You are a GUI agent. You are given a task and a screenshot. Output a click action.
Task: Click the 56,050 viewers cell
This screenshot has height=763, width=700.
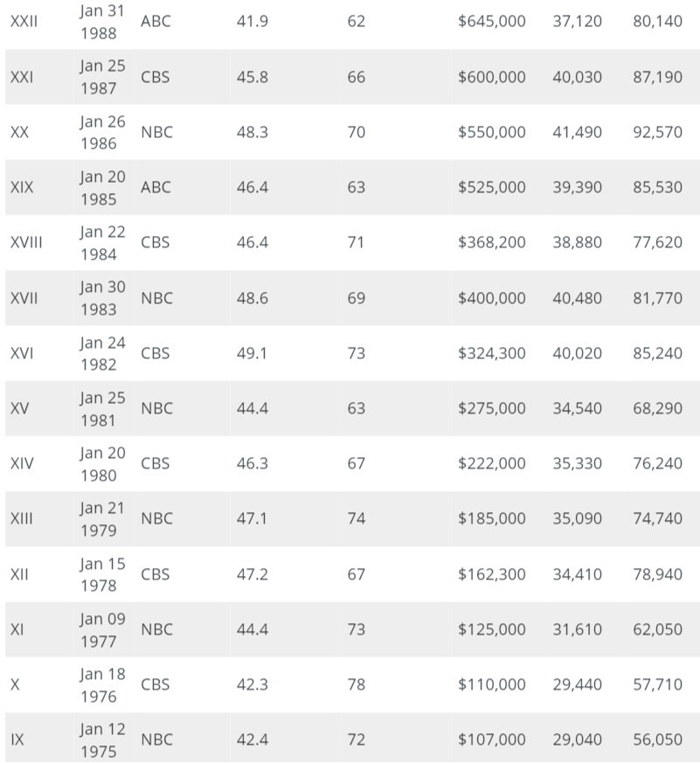657,739
